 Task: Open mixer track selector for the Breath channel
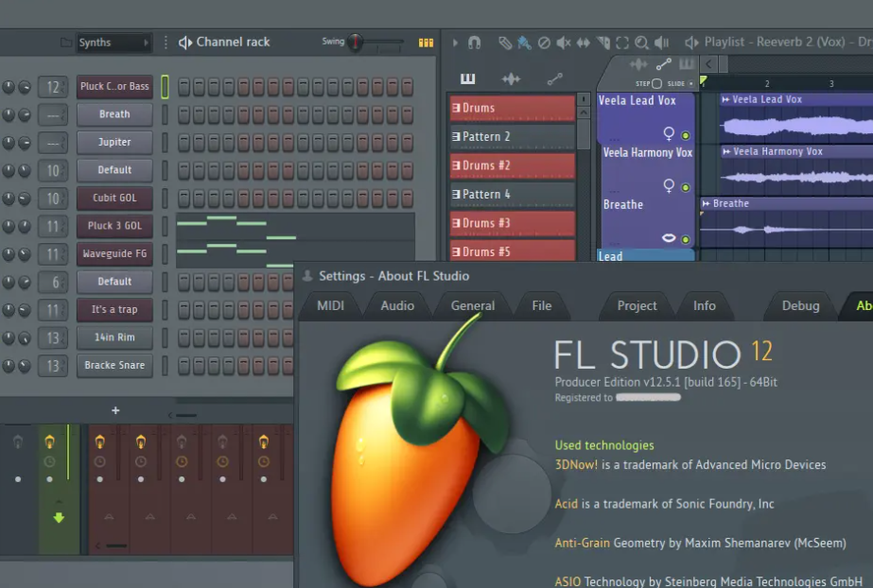pyautogui.click(x=53, y=114)
